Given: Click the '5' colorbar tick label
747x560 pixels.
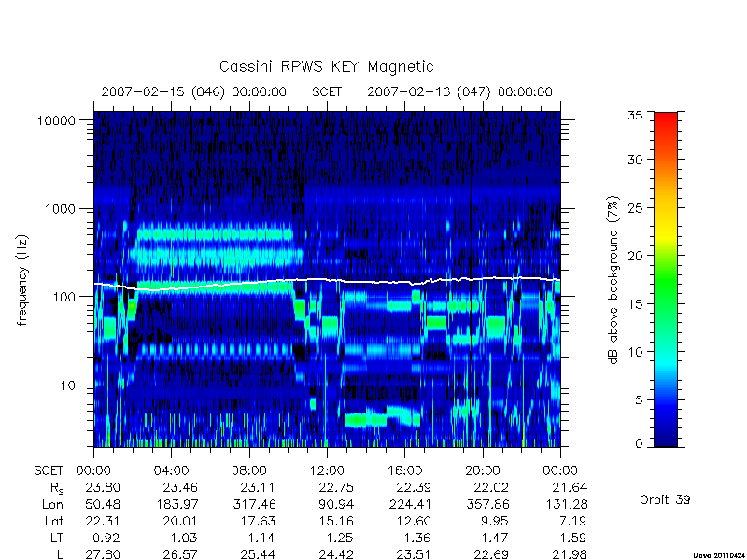Looking at the screenshot, I should (639, 400).
